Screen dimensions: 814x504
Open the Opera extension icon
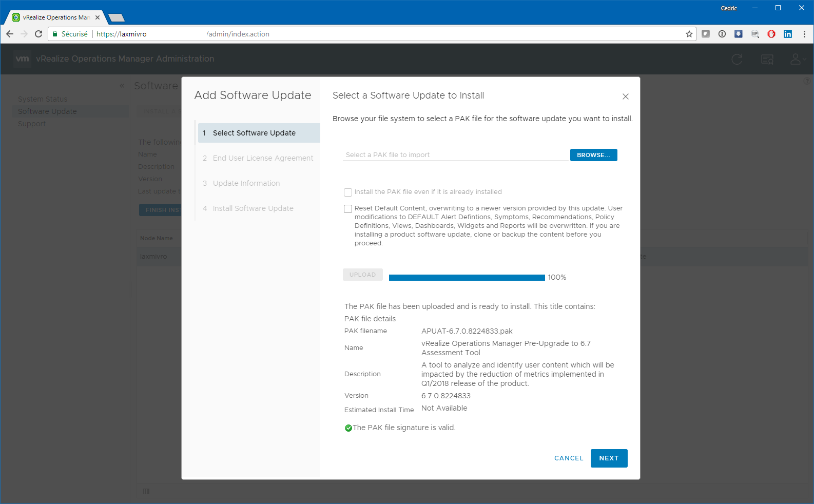(771, 34)
